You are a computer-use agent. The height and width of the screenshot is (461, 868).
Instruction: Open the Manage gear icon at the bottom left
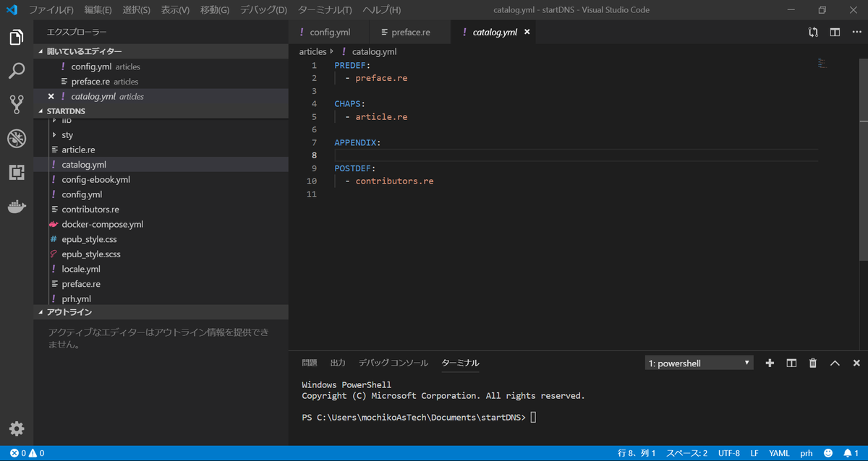coord(17,428)
